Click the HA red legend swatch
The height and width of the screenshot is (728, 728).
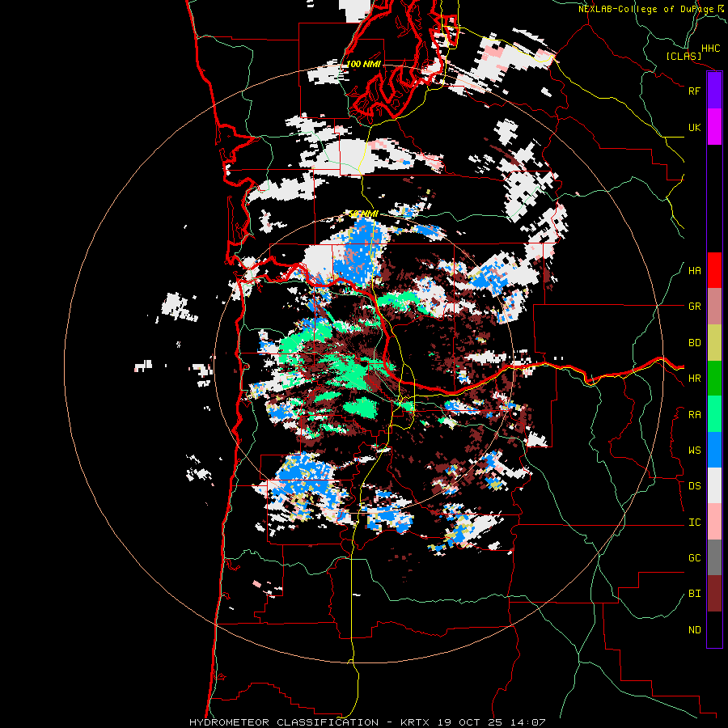tap(714, 270)
